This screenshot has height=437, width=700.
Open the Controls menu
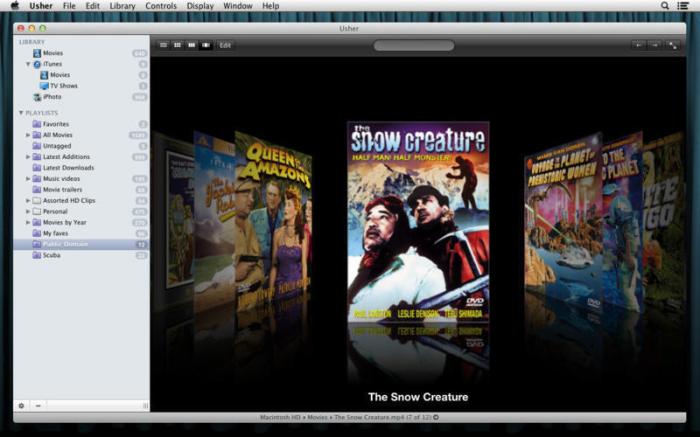[160, 6]
